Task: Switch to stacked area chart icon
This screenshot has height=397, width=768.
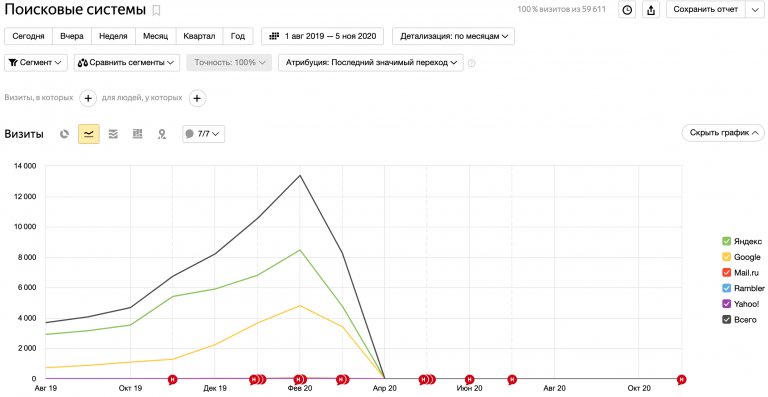Action: 113,134
